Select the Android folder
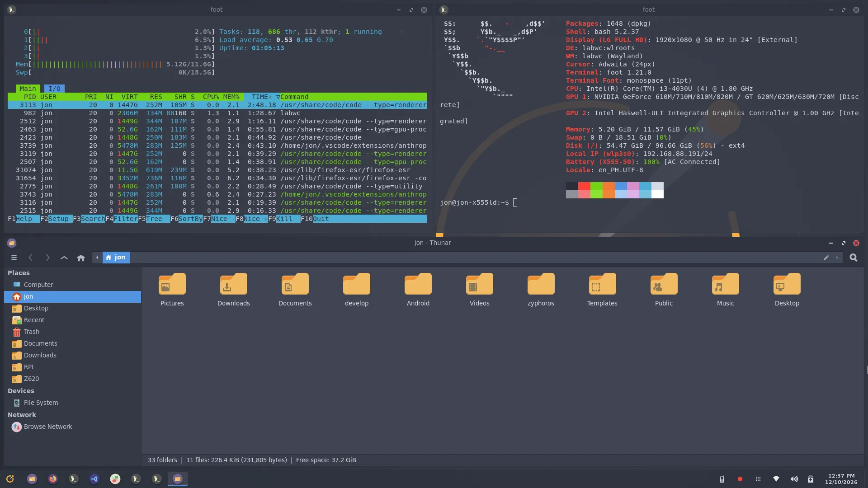This screenshot has width=868, height=488. [418, 290]
